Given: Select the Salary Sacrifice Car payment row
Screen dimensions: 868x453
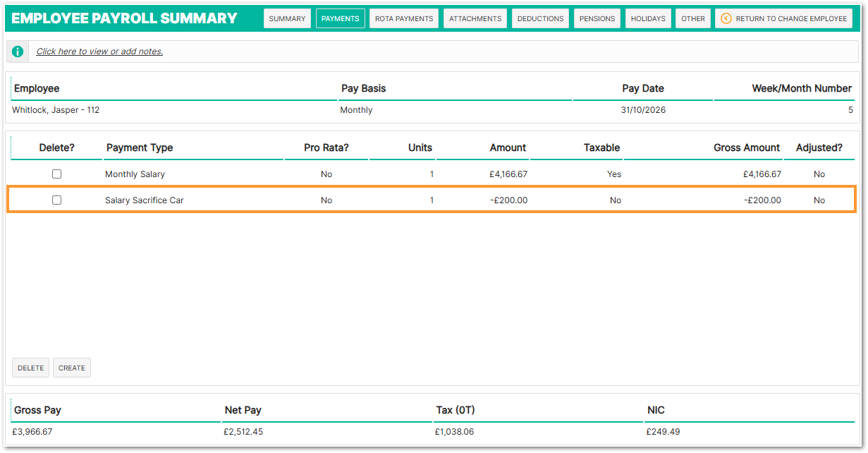Looking at the screenshot, I should point(431,200).
